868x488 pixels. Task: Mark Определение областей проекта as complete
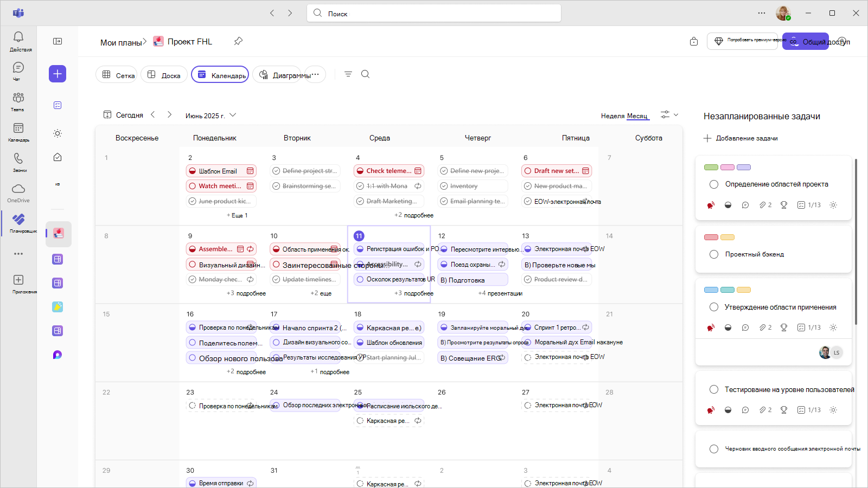pos(714,184)
